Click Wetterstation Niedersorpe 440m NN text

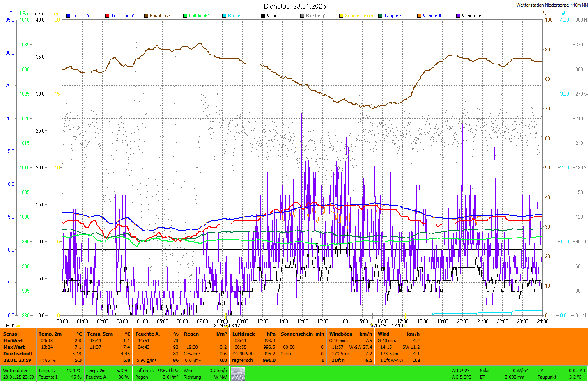[551, 5]
